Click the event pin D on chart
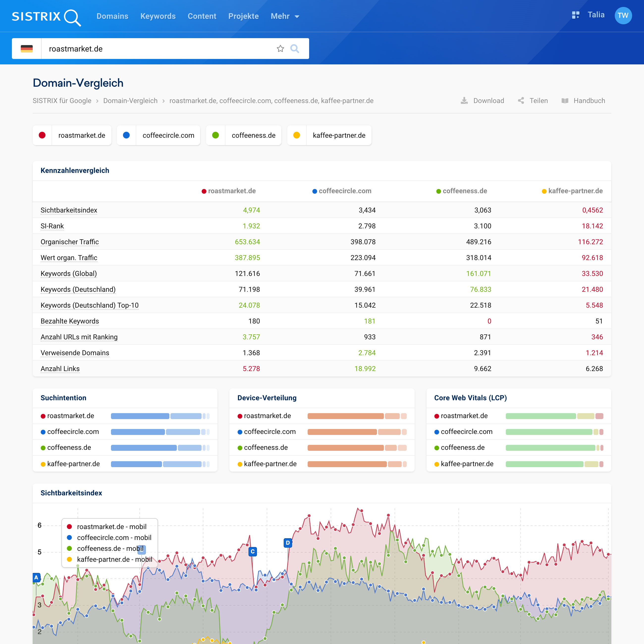The height and width of the screenshot is (644, 644). point(288,543)
